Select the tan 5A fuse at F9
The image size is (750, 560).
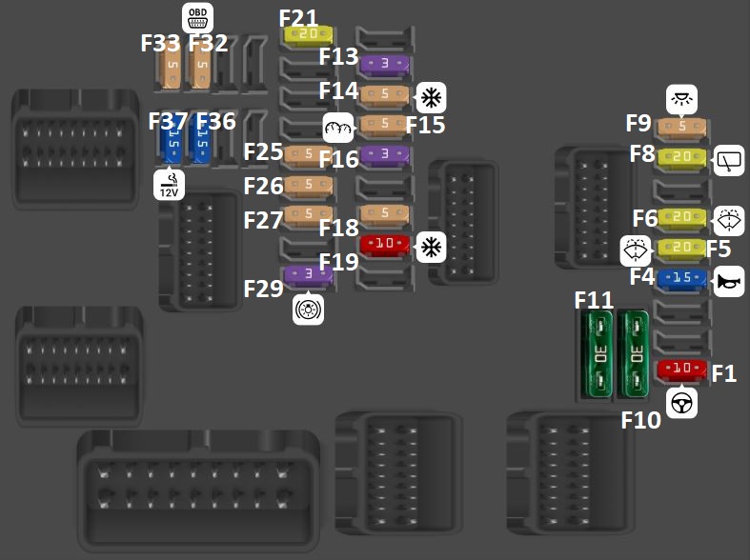pyautogui.click(x=681, y=127)
